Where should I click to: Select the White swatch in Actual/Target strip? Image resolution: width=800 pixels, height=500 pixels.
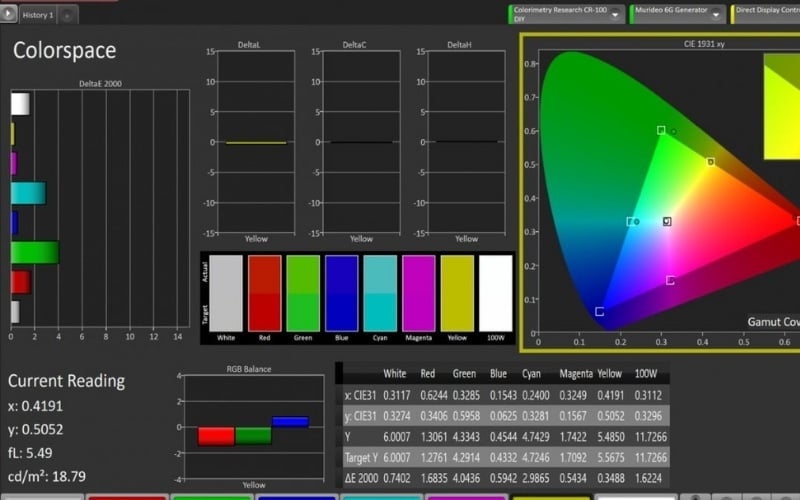[x=226, y=293]
